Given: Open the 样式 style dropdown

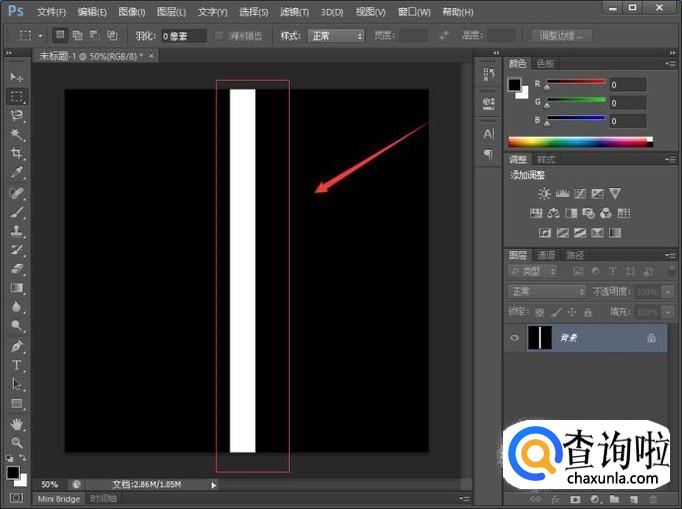Looking at the screenshot, I should [x=336, y=36].
